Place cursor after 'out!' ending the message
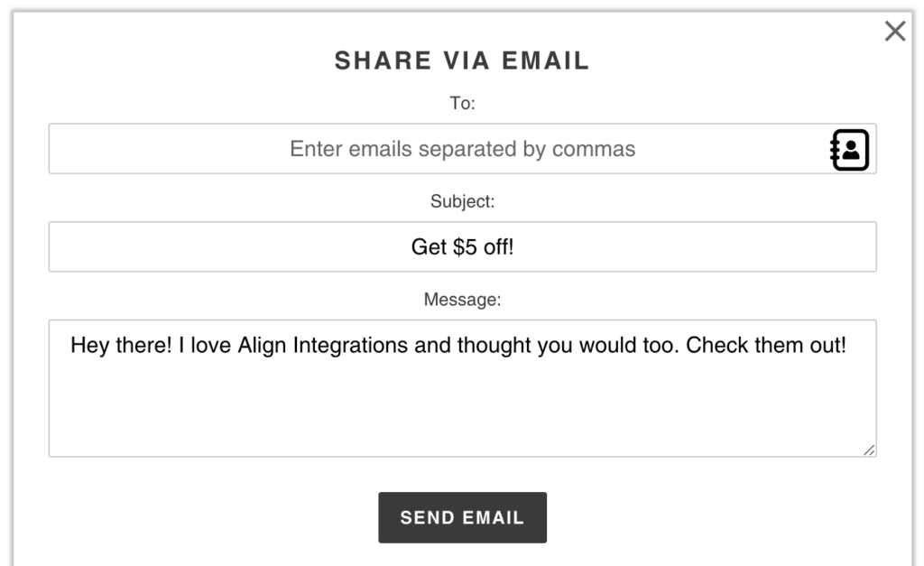This screenshot has width=924, height=566. (846, 345)
